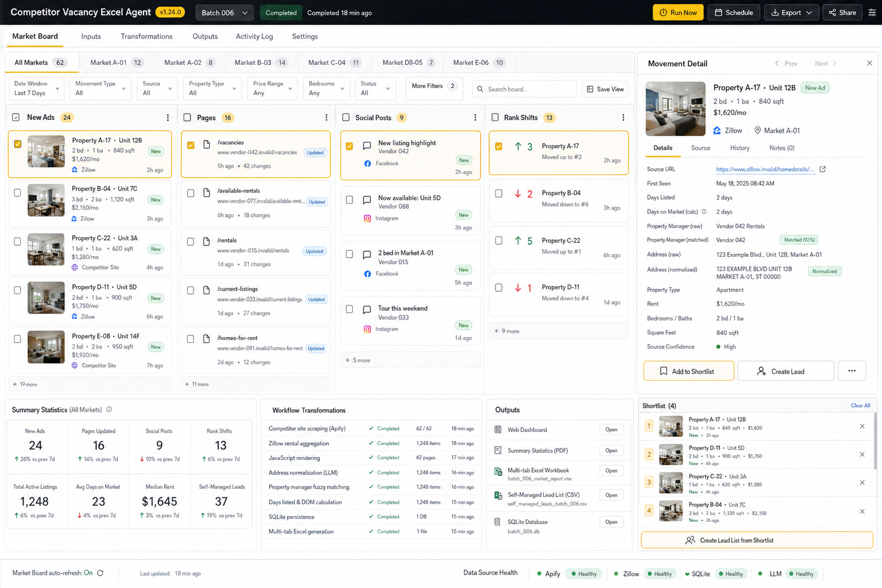This screenshot has width=882, height=588.
Task: Toggle Rank Shifts column checkbox
Action: pyautogui.click(x=495, y=117)
